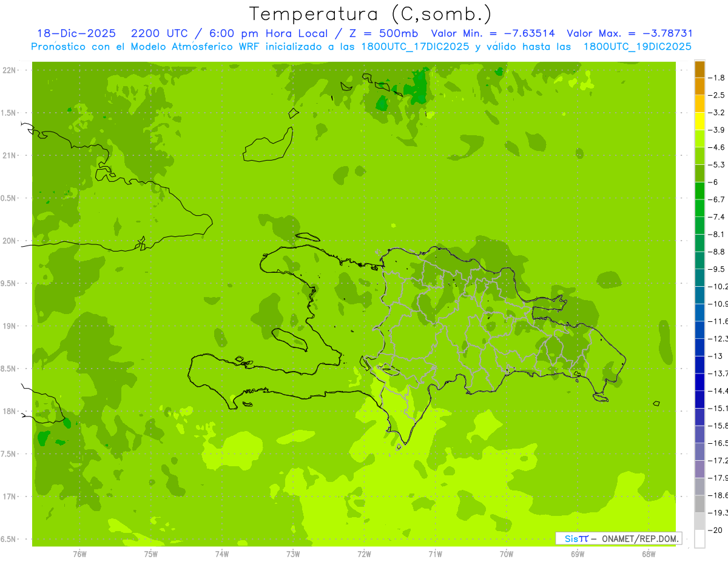The width and height of the screenshot is (728, 562).
Task: Click the "-6.7" colorbar value
Action: (716, 199)
